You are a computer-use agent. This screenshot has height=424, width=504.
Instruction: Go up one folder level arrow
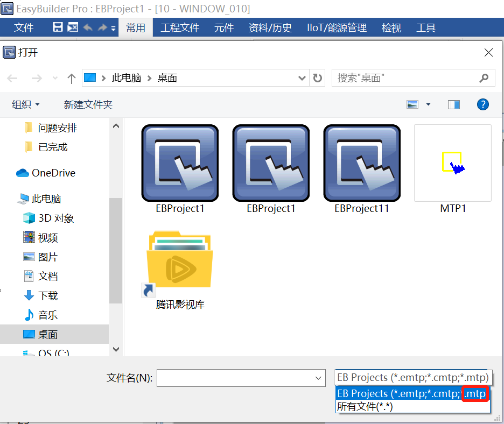(x=71, y=79)
